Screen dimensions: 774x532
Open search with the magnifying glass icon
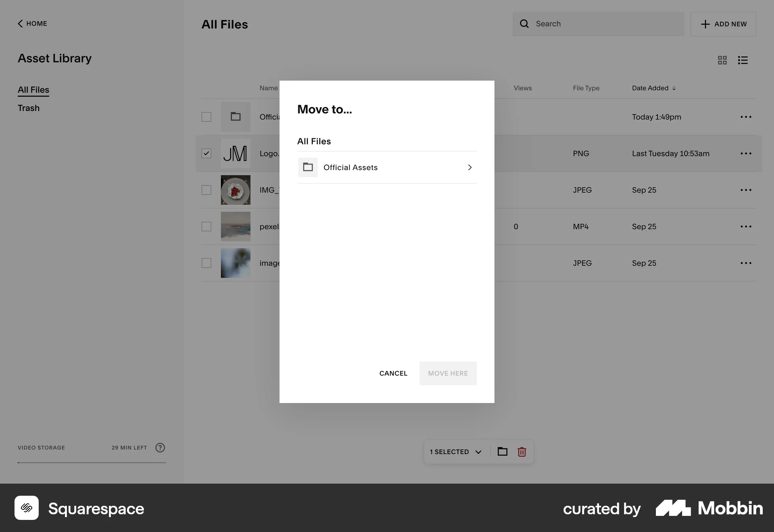pyautogui.click(x=524, y=24)
